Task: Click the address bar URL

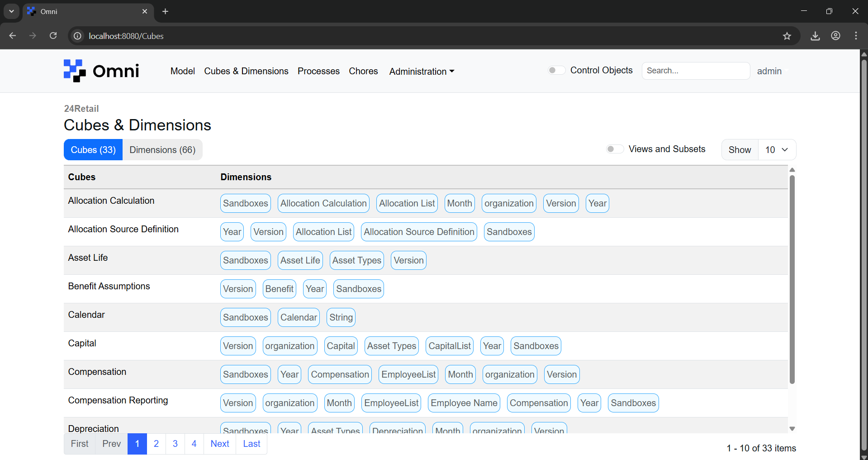Action: click(x=126, y=36)
